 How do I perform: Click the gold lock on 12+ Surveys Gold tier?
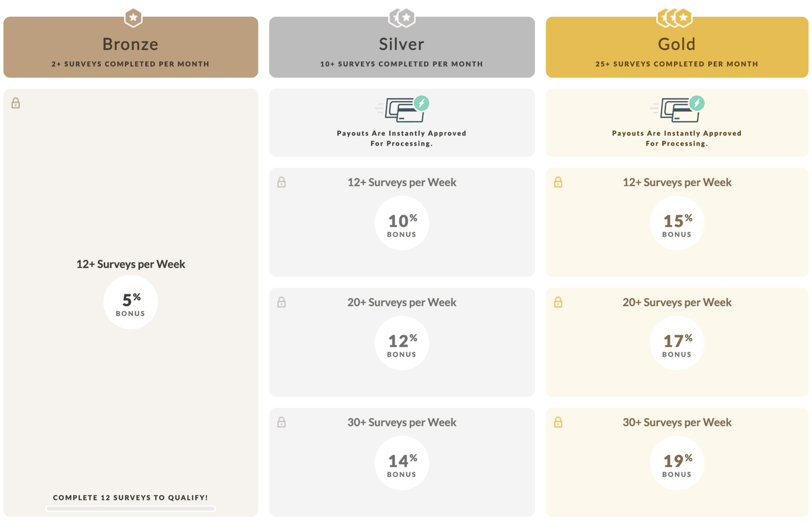click(558, 182)
